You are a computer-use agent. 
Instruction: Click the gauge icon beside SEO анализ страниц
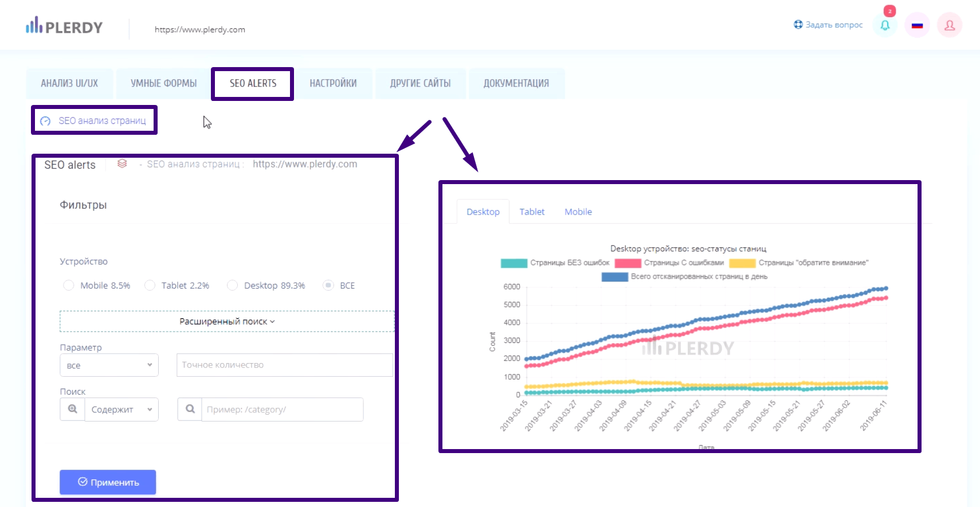click(45, 121)
